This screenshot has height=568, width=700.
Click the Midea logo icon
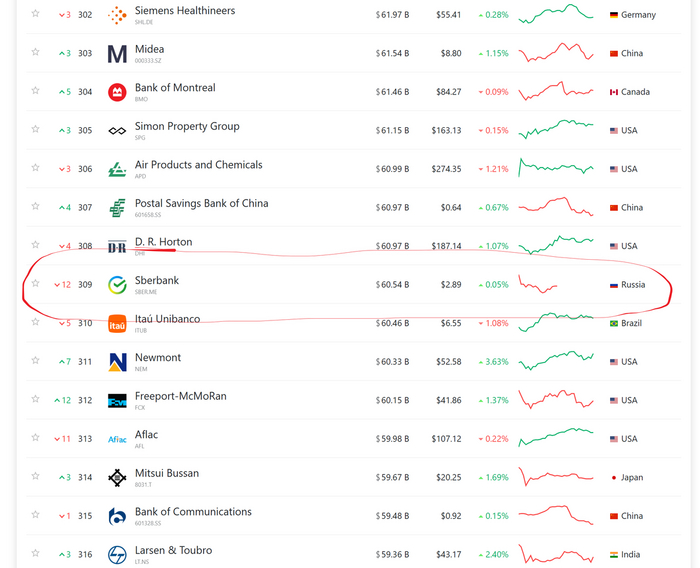117,54
